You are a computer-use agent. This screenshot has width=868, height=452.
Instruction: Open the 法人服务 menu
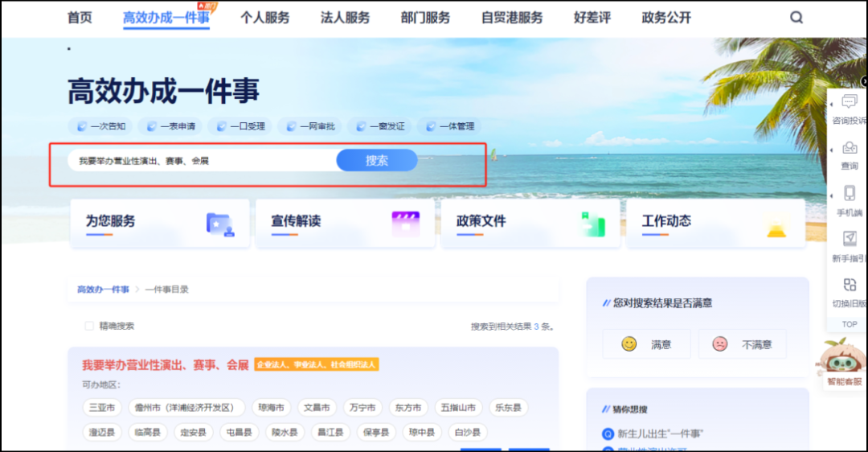pos(345,18)
